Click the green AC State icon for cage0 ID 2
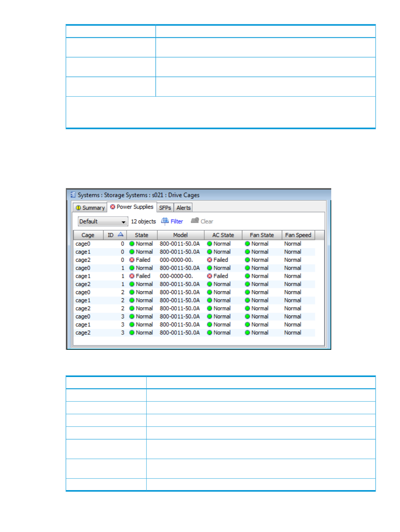The height and width of the screenshot is (532, 400). (x=210, y=292)
